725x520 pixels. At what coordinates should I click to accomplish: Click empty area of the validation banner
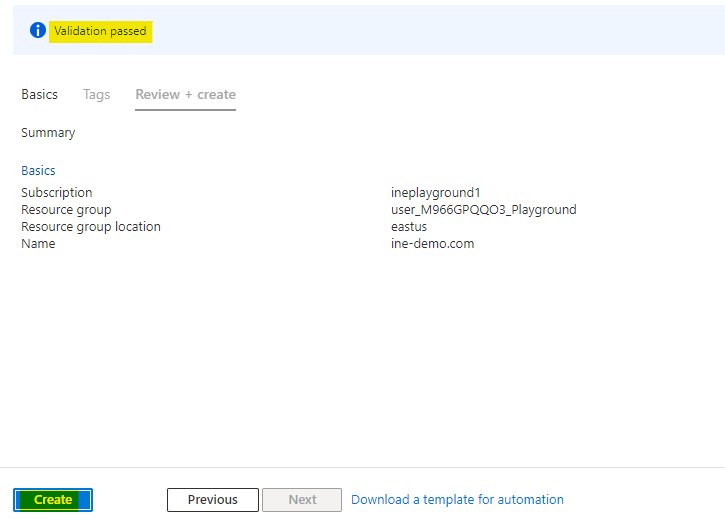tap(450, 31)
